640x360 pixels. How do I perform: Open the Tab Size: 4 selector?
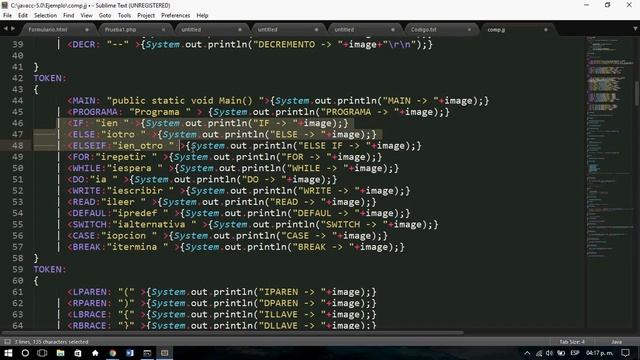coord(572,342)
